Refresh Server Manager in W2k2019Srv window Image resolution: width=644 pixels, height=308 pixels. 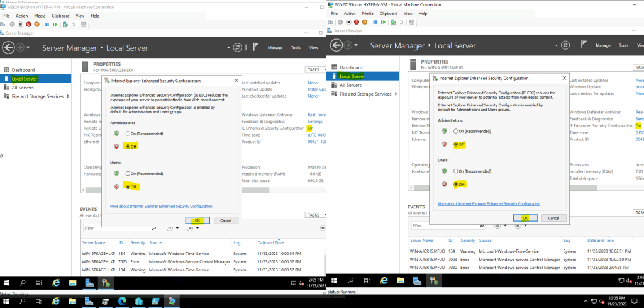pos(565,45)
